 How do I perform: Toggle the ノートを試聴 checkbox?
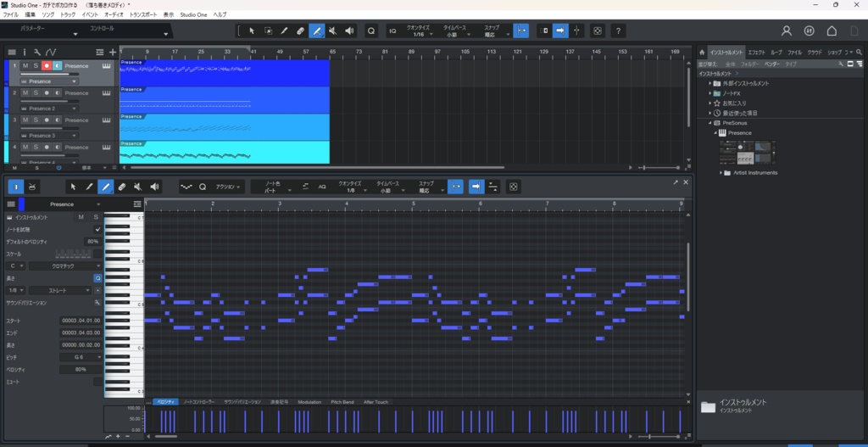(98, 229)
